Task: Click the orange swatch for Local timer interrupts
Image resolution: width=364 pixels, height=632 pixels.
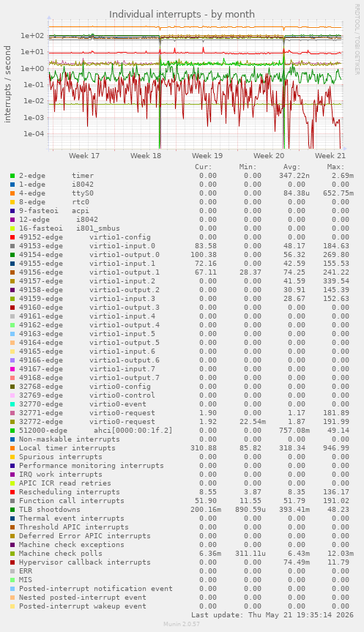Action: tap(12, 448)
